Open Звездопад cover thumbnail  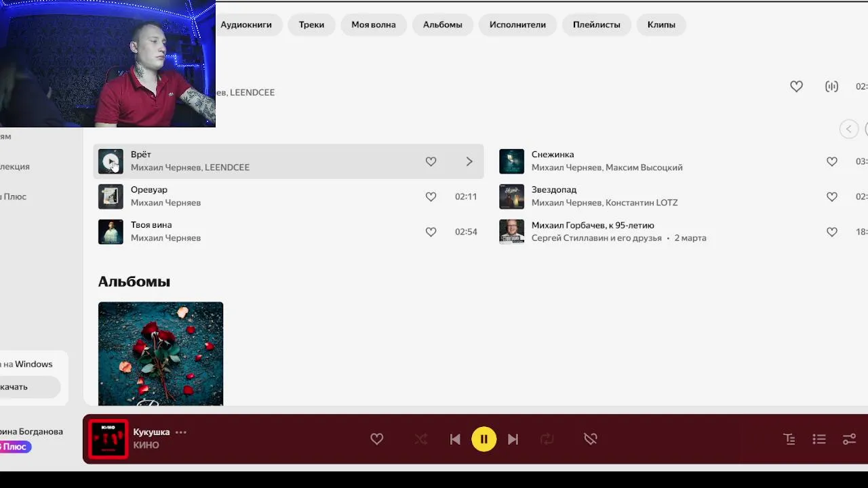click(512, 197)
